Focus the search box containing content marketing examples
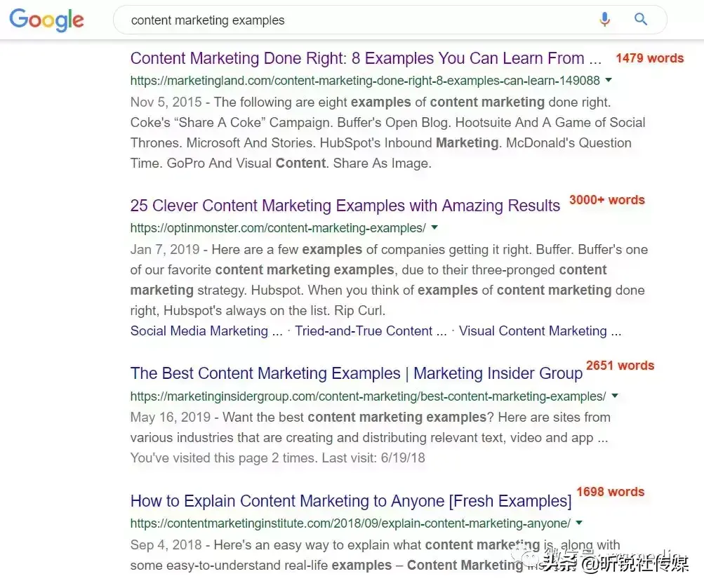The image size is (704, 588). (390, 20)
